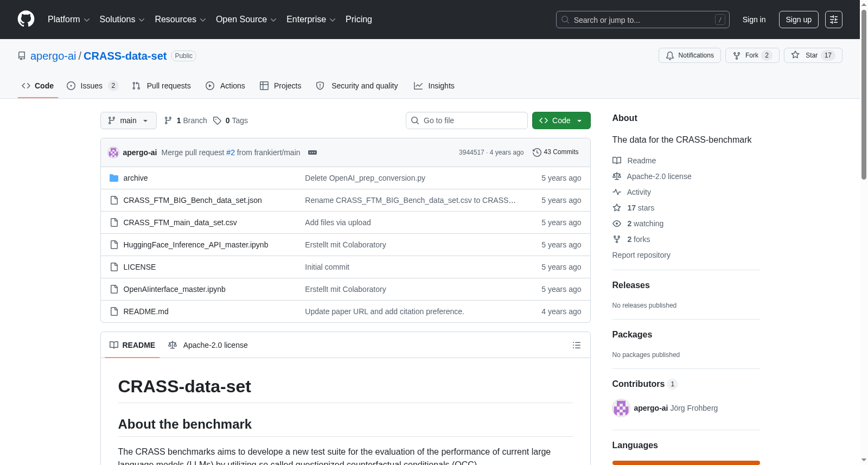Select the README tab in file viewer
The image size is (868, 465).
(132, 345)
